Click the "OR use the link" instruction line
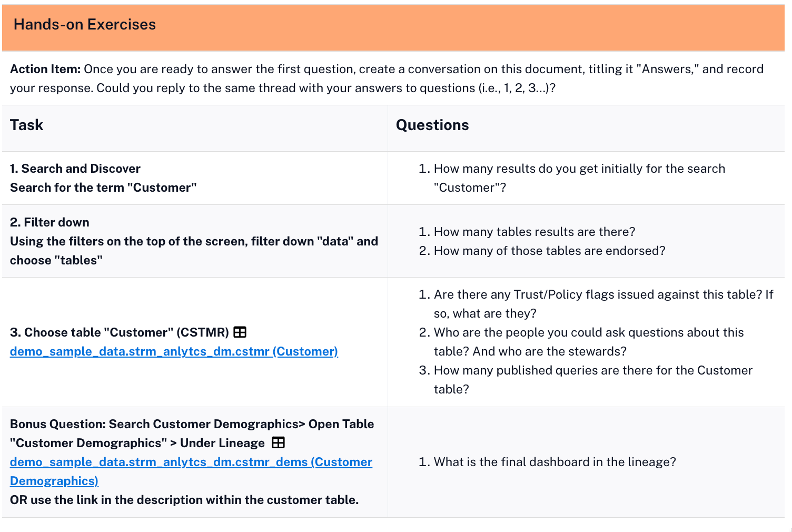This screenshot has height=532, width=792. (x=184, y=500)
